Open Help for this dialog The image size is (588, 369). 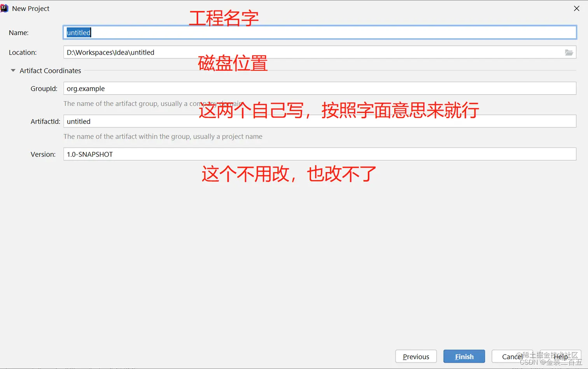(561, 356)
